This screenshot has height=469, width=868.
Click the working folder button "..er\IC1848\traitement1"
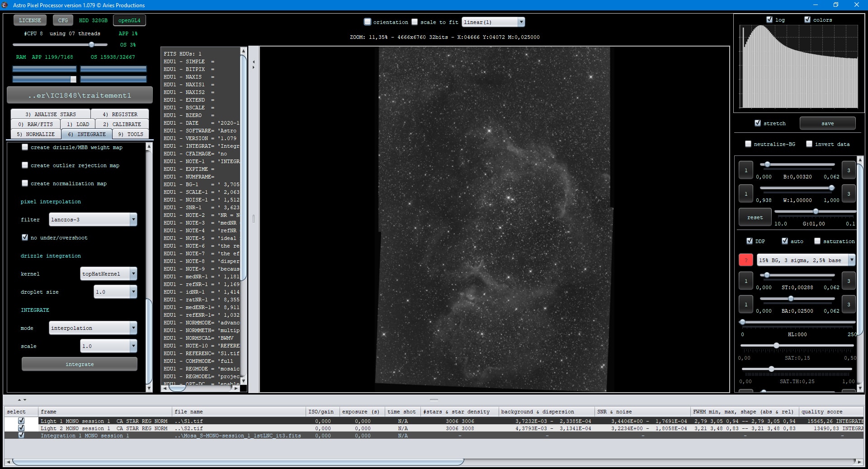pos(80,95)
